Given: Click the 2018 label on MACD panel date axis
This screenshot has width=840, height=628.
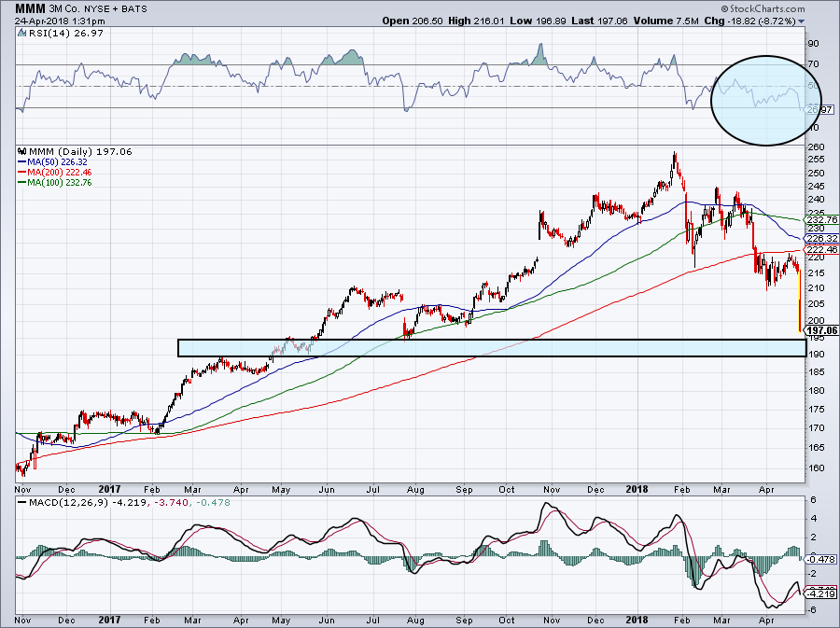Looking at the screenshot, I should [637, 620].
